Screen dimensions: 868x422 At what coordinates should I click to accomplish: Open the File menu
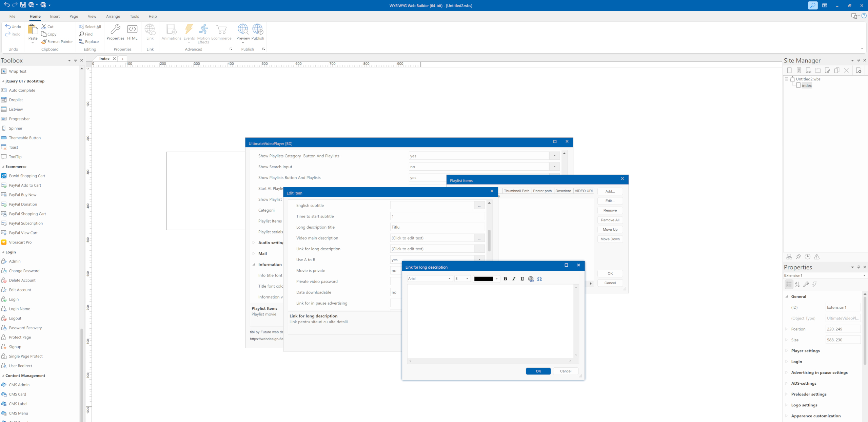12,16
